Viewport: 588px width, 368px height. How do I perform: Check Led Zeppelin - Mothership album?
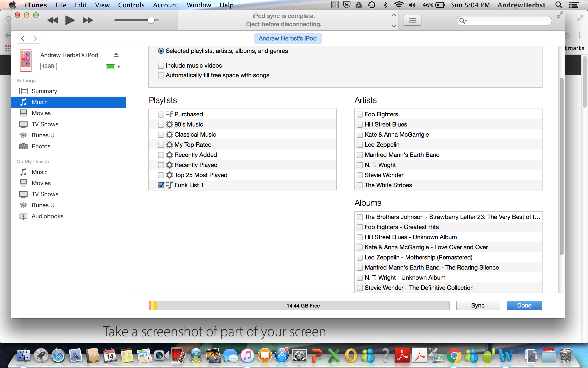360,258
